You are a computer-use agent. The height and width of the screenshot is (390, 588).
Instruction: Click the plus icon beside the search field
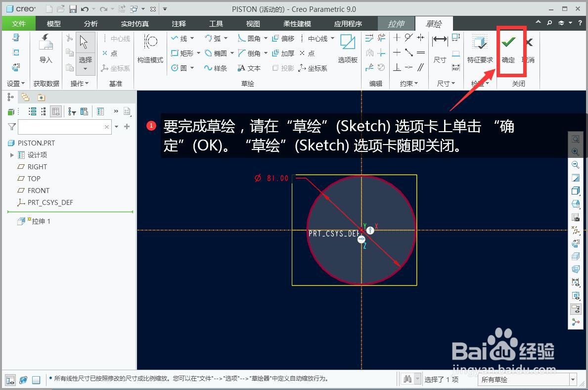click(127, 127)
